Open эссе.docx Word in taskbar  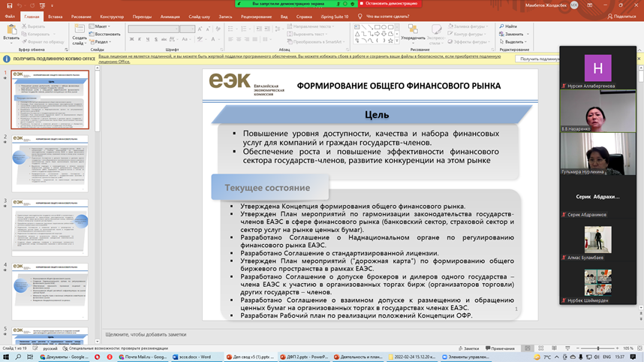(x=195, y=357)
